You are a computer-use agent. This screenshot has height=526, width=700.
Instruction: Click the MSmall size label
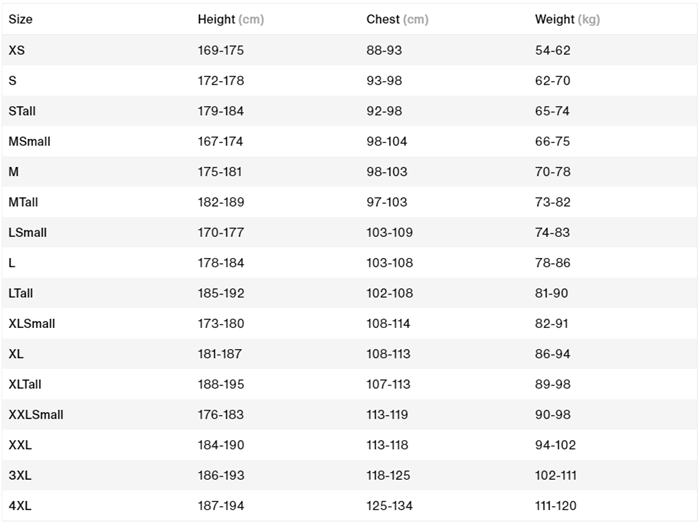tap(29, 141)
